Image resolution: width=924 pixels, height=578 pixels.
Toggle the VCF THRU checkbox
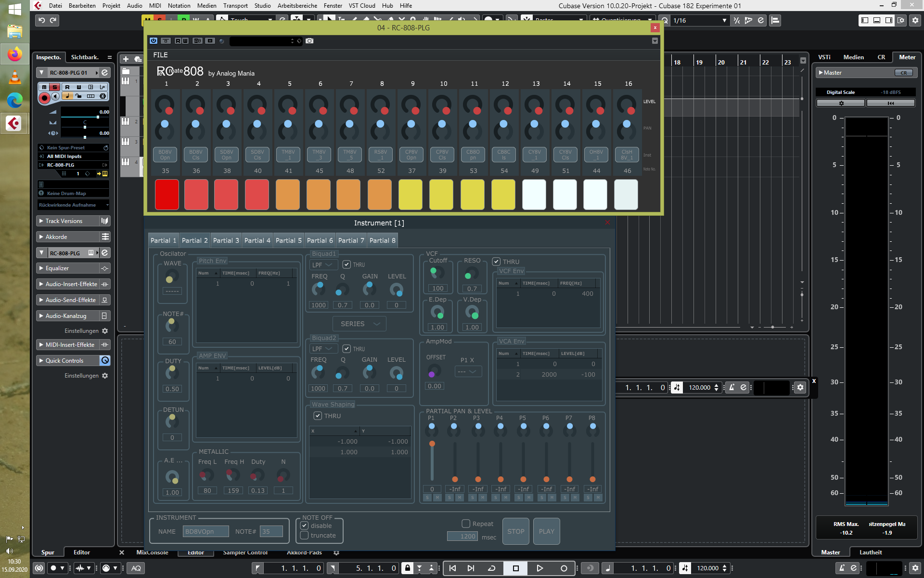[497, 262]
